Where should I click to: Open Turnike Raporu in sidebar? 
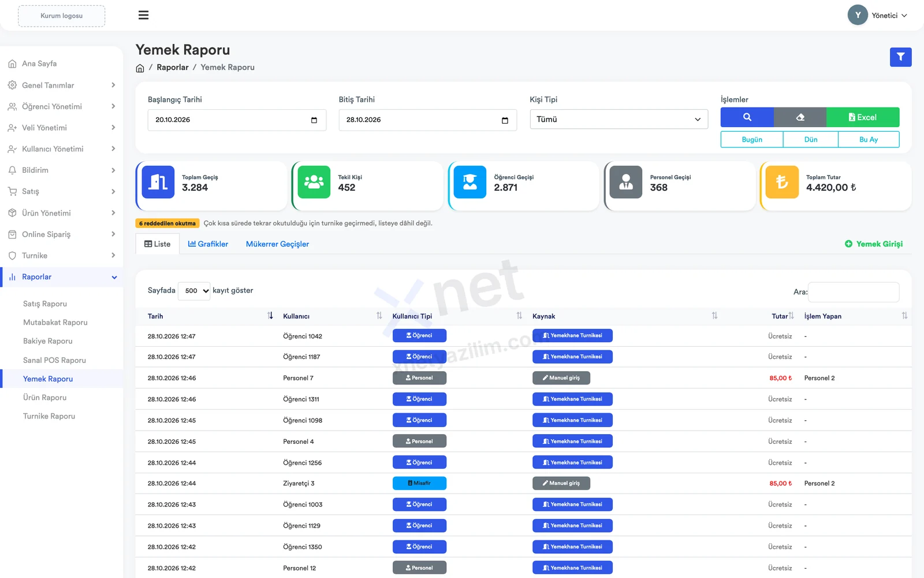point(49,416)
